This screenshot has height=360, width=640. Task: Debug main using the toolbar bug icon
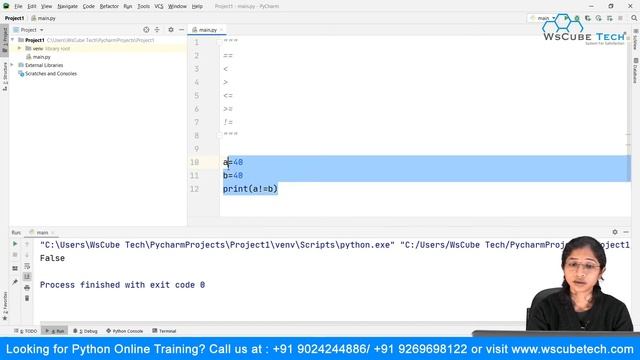click(x=577, y=18)
